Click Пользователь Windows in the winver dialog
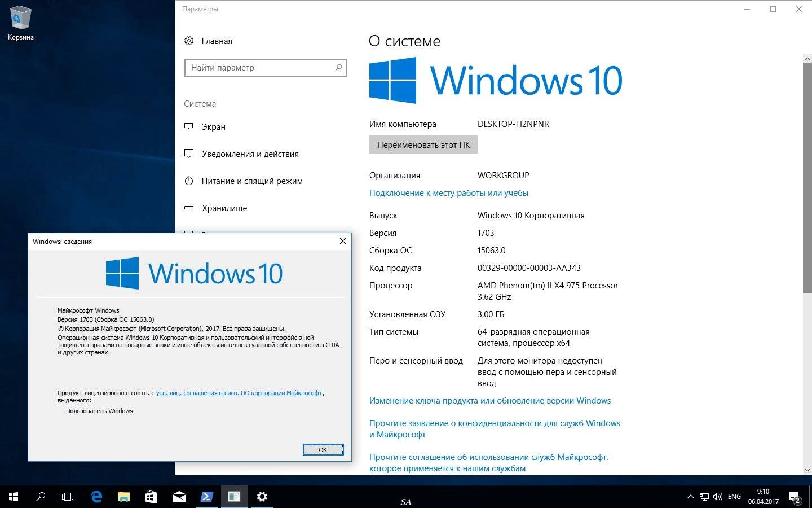 pos(99,411)
